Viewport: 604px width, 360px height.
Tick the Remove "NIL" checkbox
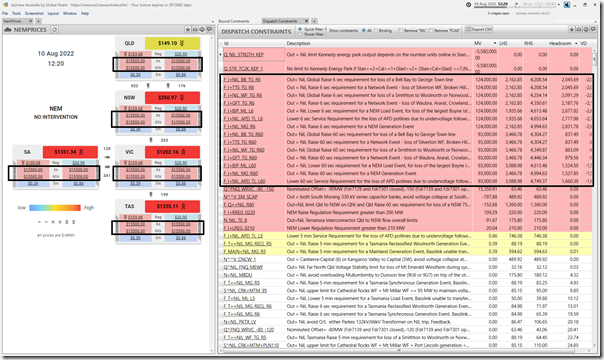coord(400,30)
